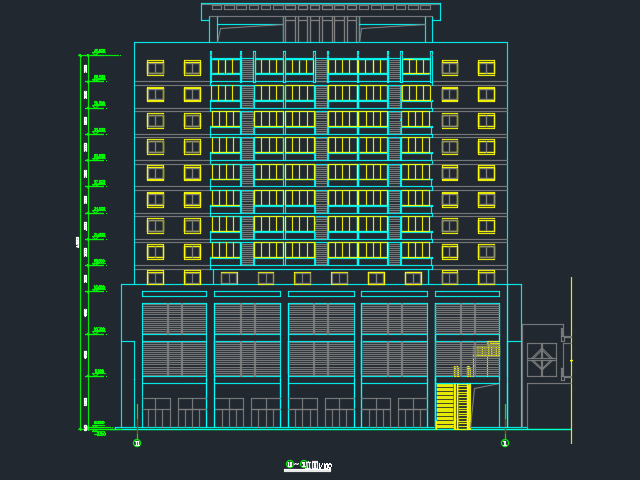Click the leftmost ground floor storefront window
This screenshot has width=640, height=480.
tap(156, 412)
